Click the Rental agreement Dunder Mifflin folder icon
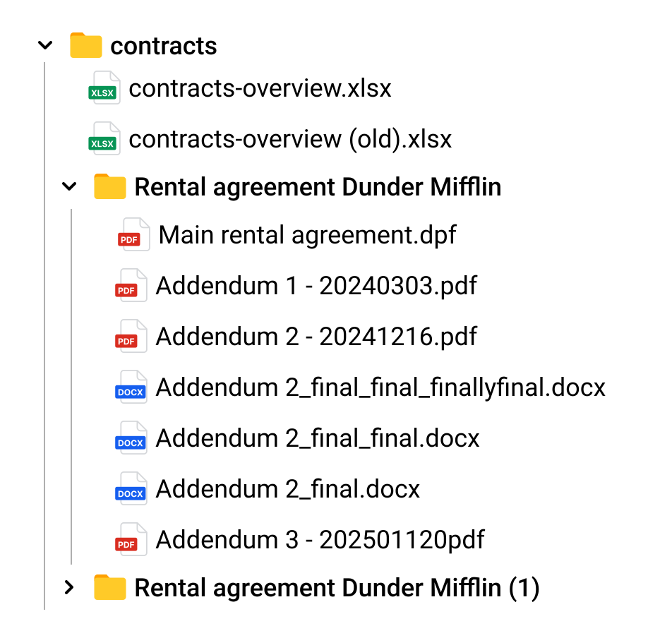The height and width of the screenshot is (638, 672). [109, 187]
